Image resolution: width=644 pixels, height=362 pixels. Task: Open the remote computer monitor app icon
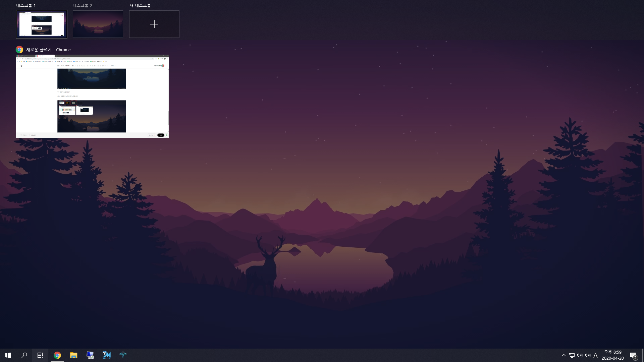point(90,355)
